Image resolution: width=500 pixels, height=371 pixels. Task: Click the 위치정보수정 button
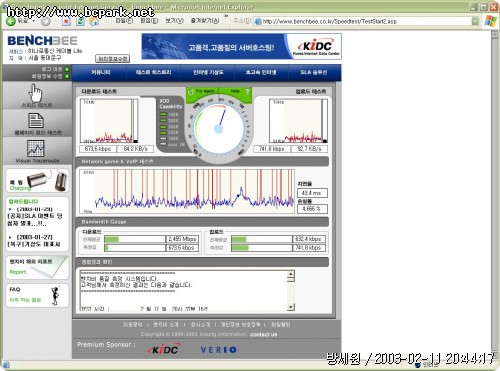point(113,59)
